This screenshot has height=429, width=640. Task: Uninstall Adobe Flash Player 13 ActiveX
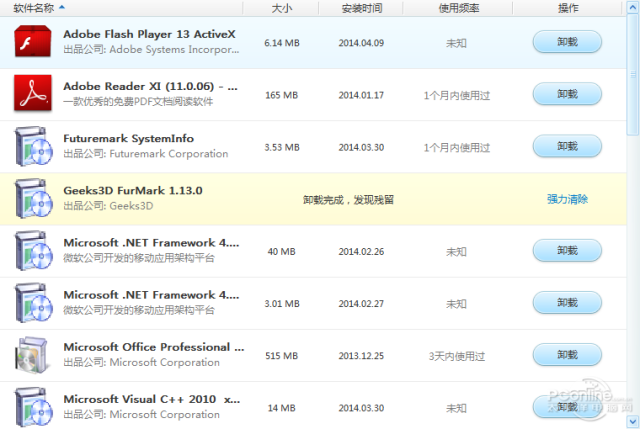(x=567, y=42)
